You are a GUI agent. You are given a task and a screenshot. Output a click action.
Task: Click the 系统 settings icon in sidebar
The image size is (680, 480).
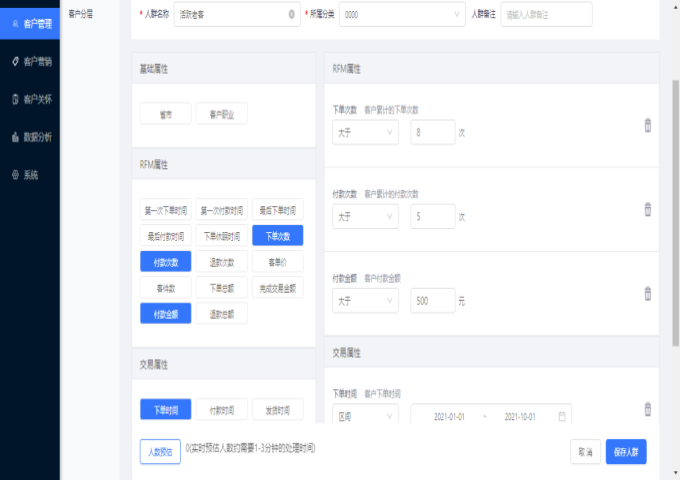pos(14,174)
